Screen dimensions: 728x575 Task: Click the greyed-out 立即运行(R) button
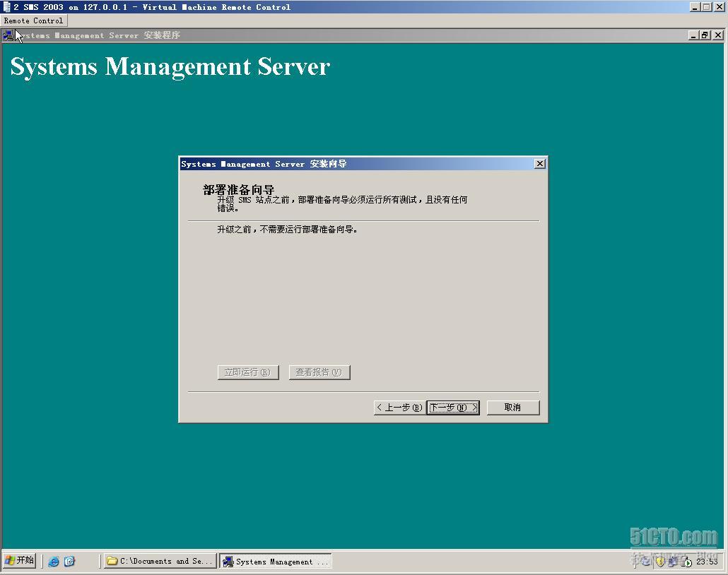click(248, 372)
